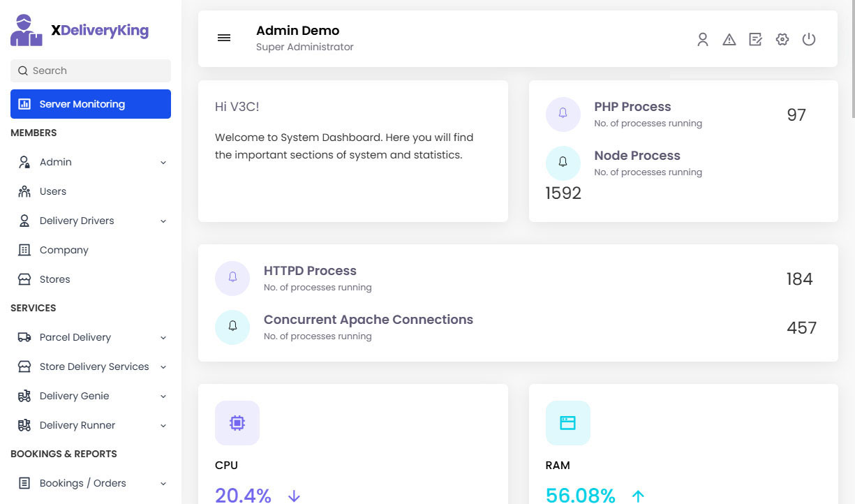Open the edit notes icon in header
855x504 pixels.
755,40
